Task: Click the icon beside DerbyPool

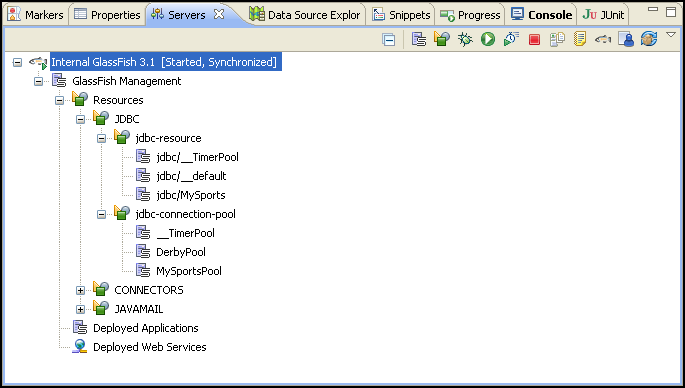Action: tap(143, 251)
